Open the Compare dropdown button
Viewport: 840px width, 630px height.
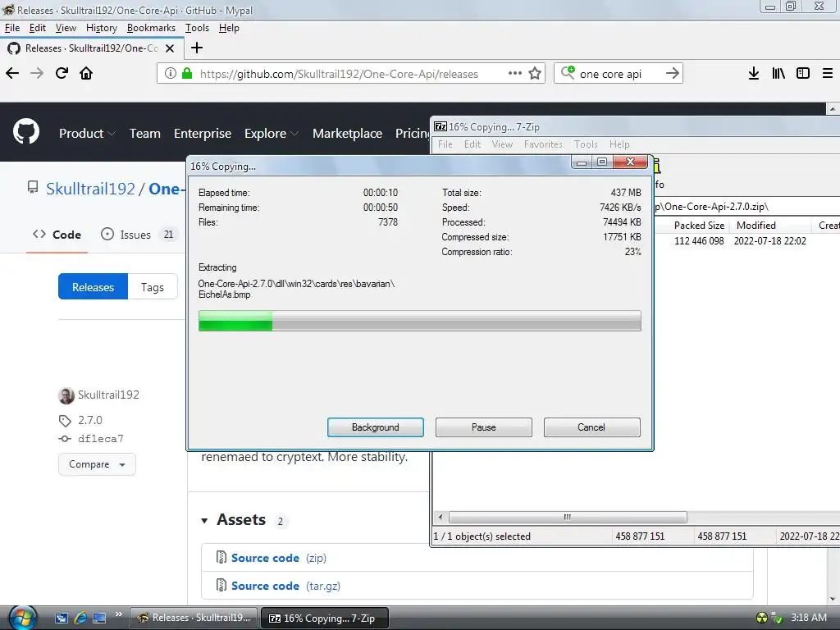[97, 464]
